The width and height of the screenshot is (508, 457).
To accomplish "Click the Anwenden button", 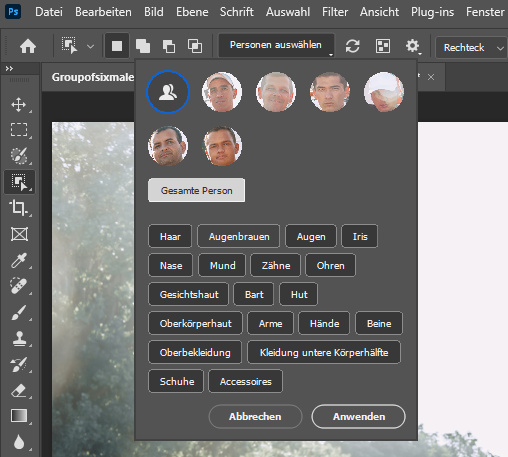I will [358, 416].
